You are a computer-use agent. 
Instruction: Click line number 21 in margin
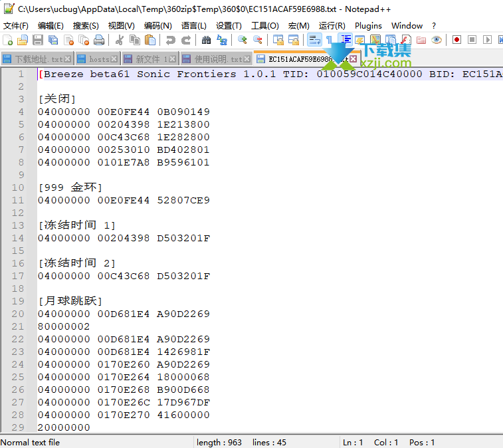[18, 326]
